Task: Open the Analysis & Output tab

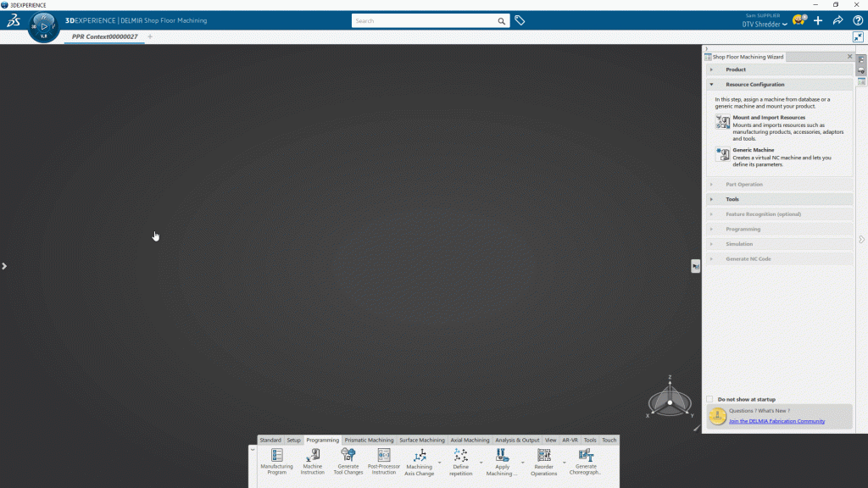Action: 517,441
